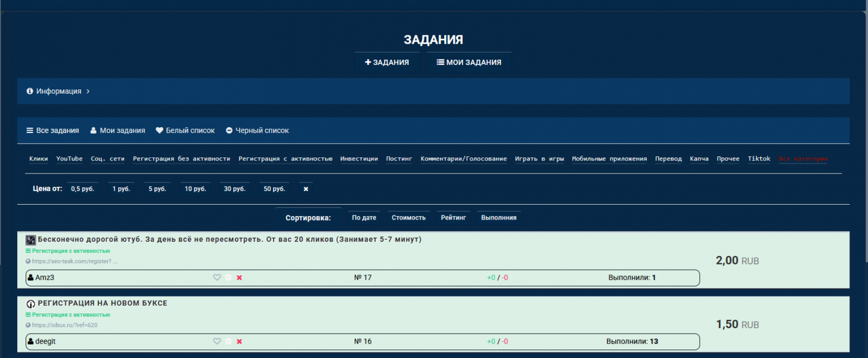
Task: Toggle the black-list minus on Amz3's row
Action: pyautogui.click(x=228, y=277)
